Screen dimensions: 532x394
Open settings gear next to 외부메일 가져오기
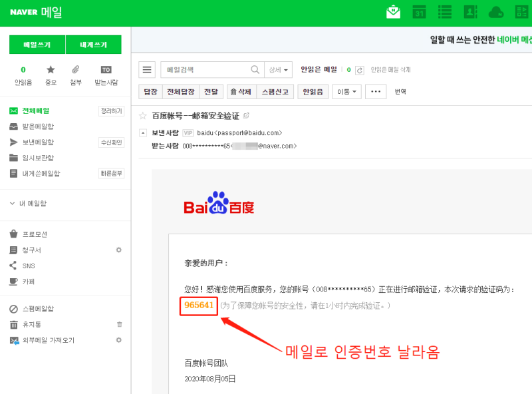coord(119,340)
